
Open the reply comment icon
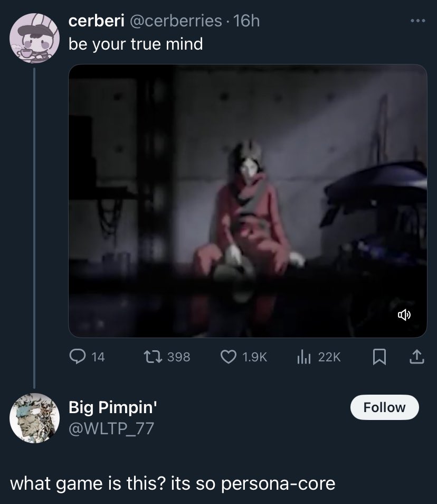click(x=78, y=357)
